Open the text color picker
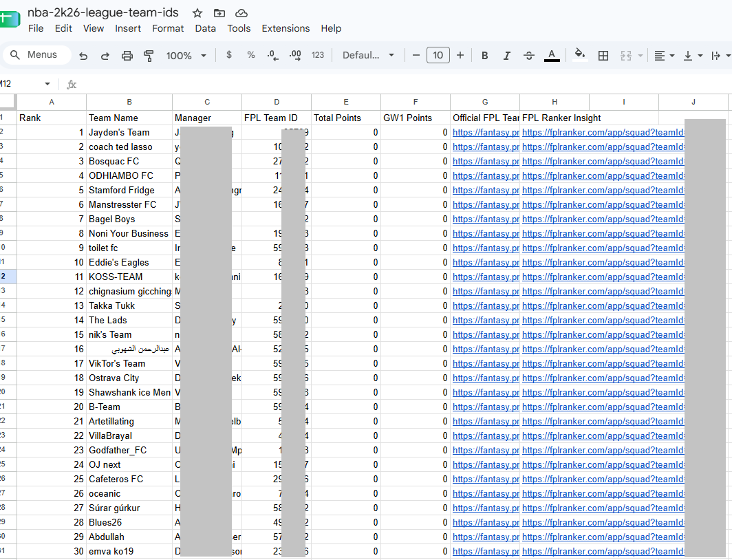Viewport: 732px width, 560px height. click(x=552, y=56)
